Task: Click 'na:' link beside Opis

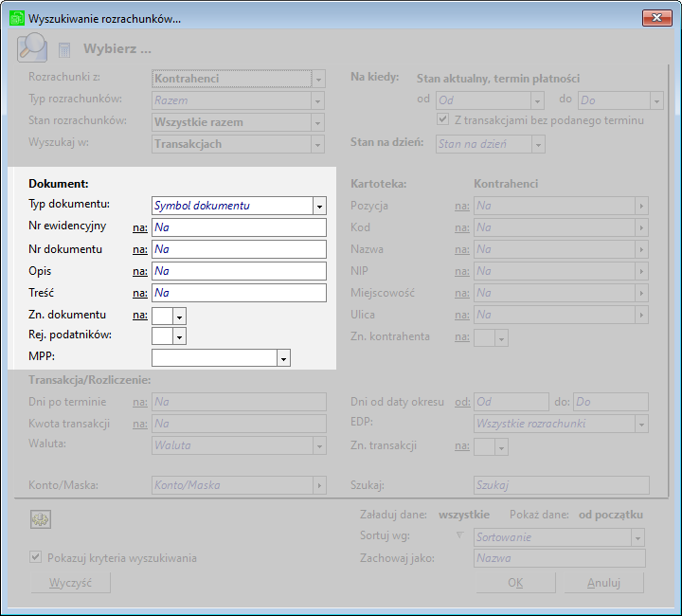Action: coord(140,271)
